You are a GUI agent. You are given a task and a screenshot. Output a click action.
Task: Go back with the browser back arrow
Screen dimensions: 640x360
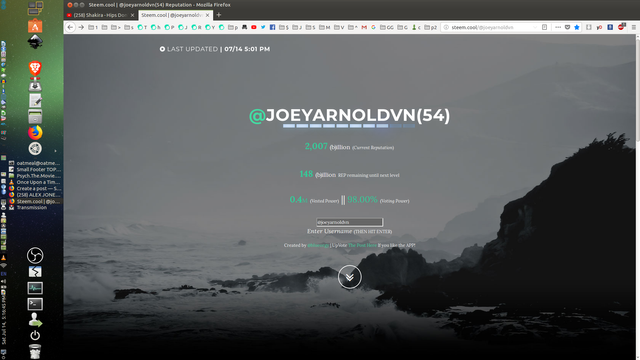70,27
